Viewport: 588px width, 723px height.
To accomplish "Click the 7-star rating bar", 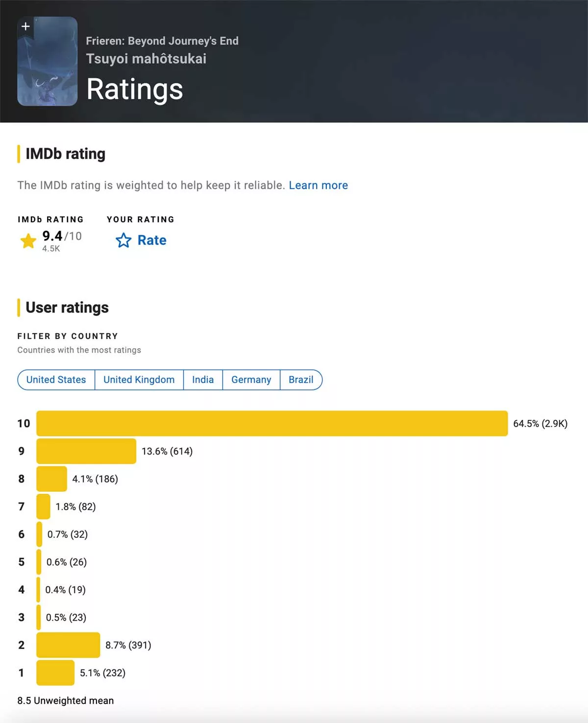I will [43, 506].
